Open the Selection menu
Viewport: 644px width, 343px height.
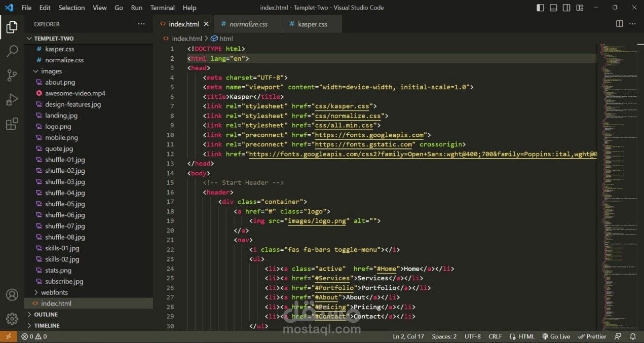point(71,8)
